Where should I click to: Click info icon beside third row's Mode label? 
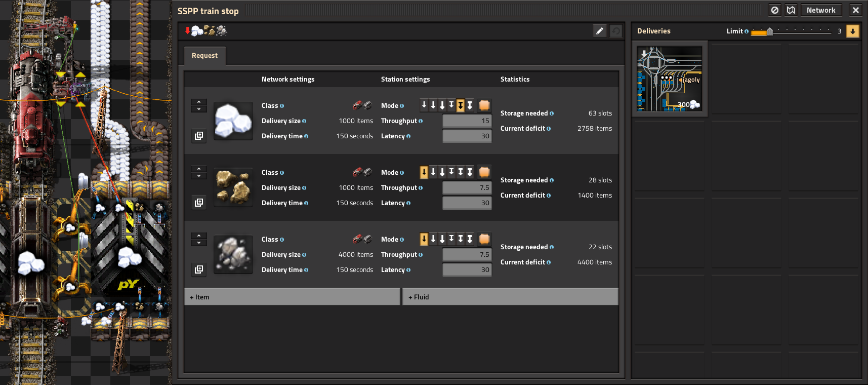click(402, 240)
